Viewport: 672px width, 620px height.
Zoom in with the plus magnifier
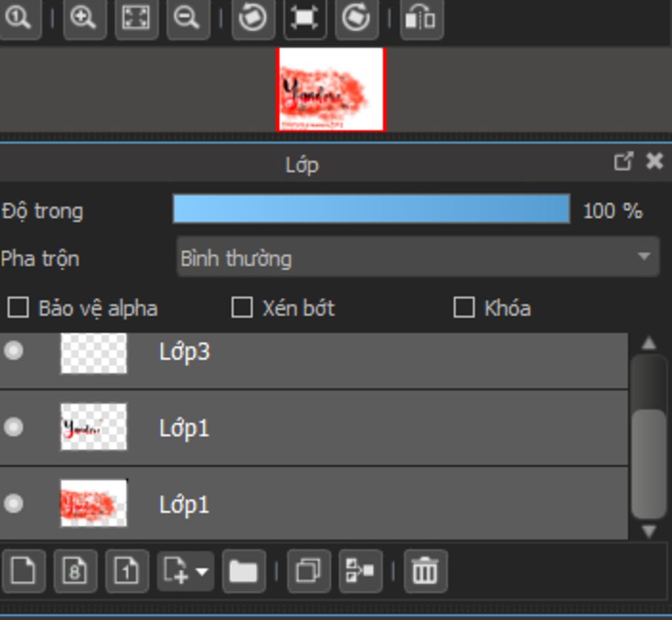(84, 18)
